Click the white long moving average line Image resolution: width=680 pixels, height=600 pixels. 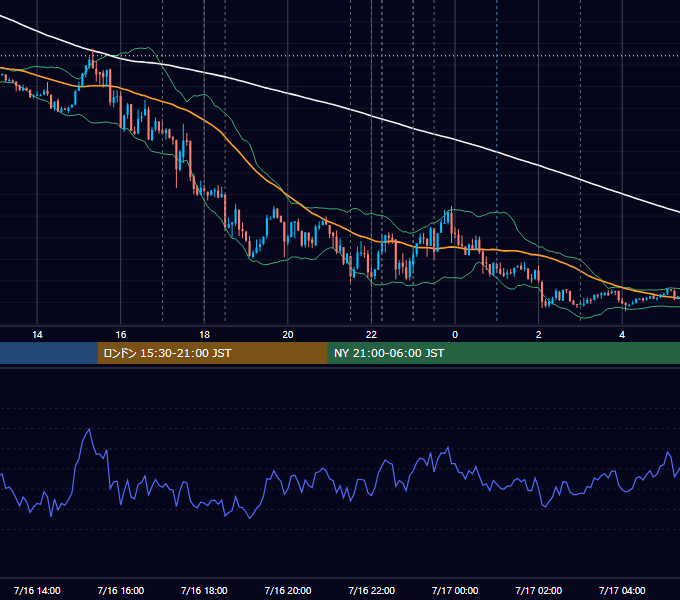click(371, 116)
